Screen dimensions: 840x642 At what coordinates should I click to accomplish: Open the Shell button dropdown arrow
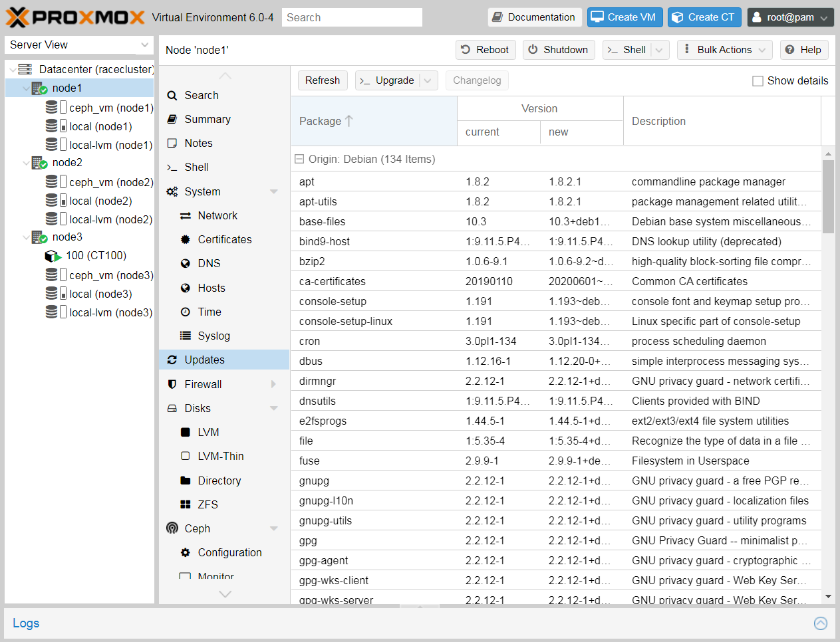tap(659, 50)
